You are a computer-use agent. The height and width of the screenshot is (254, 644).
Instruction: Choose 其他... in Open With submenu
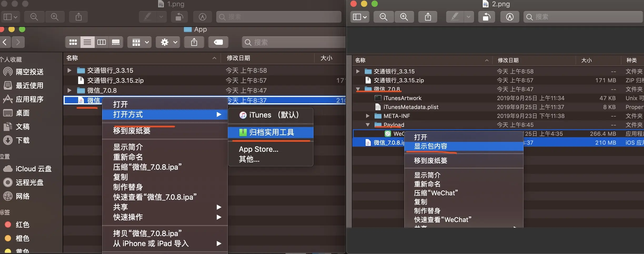pyautogui.click(x=271, y=159)
